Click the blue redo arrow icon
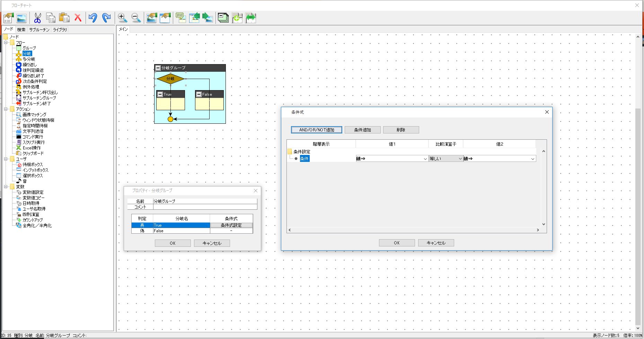The image size is (644, 339). pos(106,18)
